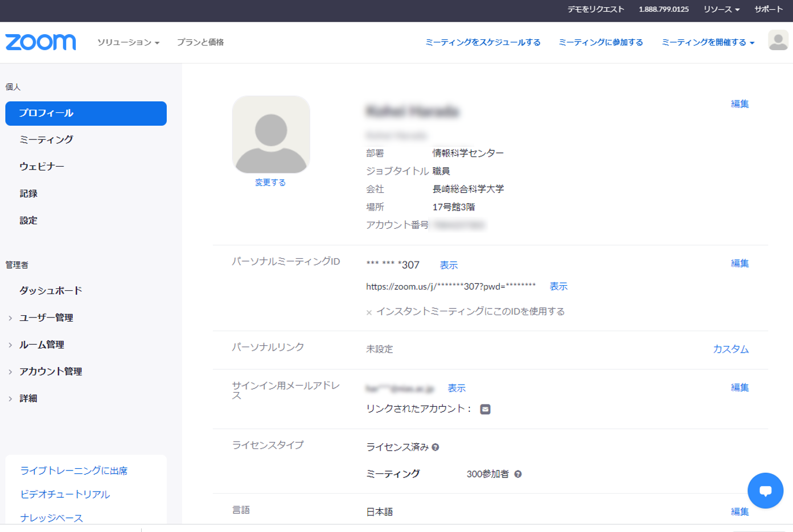Click the text 17号館3階
Viewport: 793px width, 532px height.
pyautogui.click(x=454, y=207)
